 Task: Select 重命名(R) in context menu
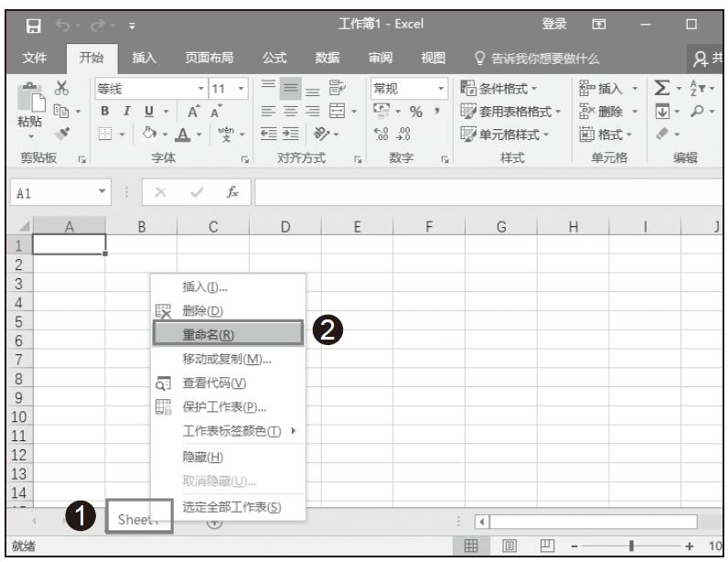227,333
